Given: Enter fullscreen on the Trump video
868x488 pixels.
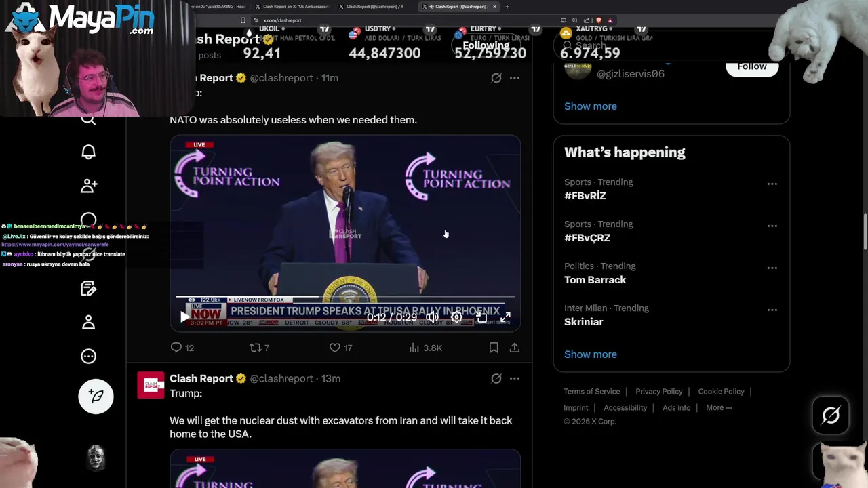Looking at the screenshot, I should 505,317.
